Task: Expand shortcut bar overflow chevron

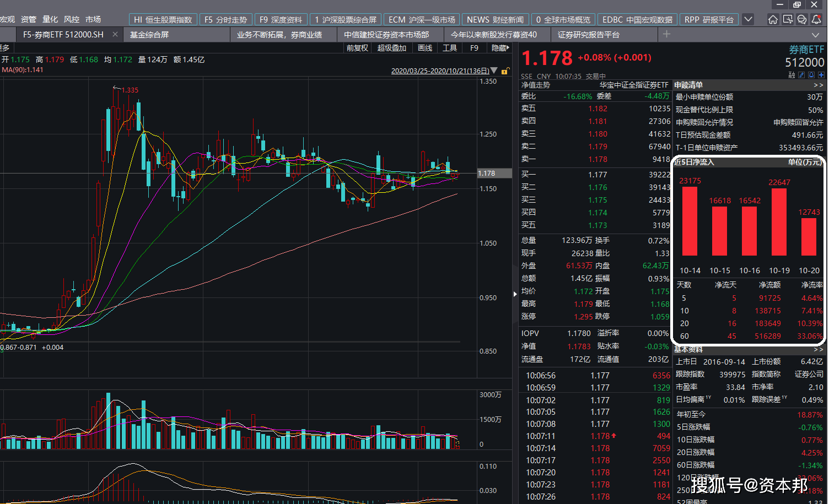Action: (748, 19)
